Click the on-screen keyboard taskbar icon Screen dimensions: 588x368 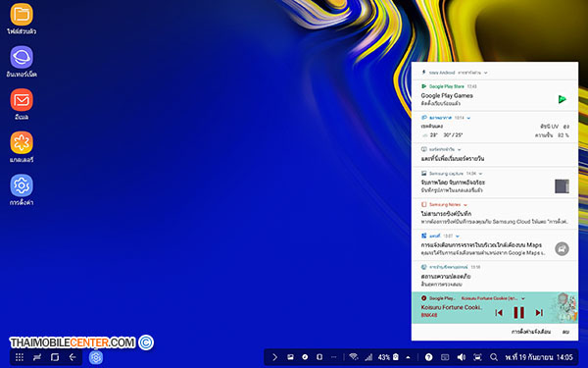445,357
